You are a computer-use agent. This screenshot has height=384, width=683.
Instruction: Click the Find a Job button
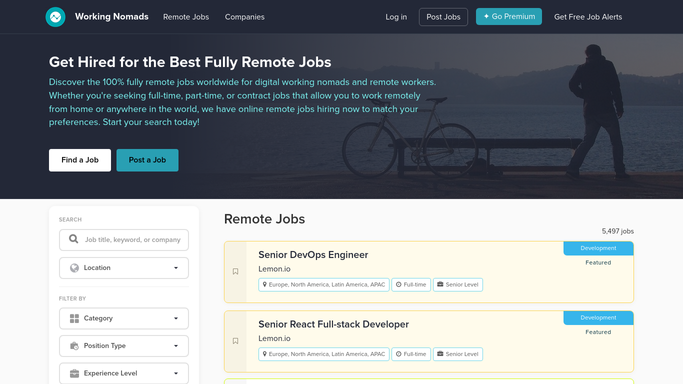point(80,160)
